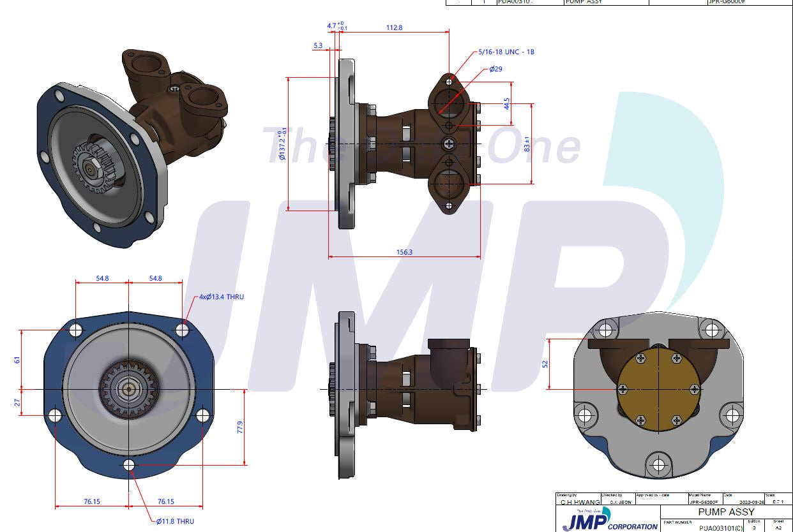Click the right 76.15 dimension
Screen dimensions: 793x532
point(166,501)
